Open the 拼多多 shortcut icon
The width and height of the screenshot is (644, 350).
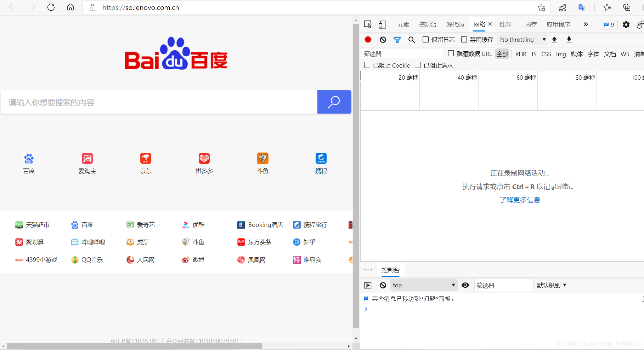204,158
